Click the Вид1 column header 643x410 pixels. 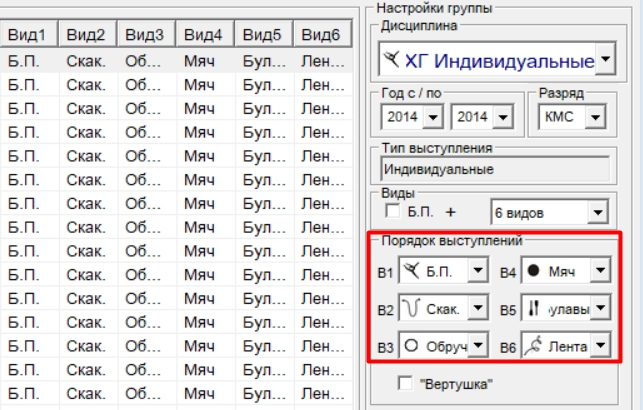pyautogui.click(x=29, y=36)
